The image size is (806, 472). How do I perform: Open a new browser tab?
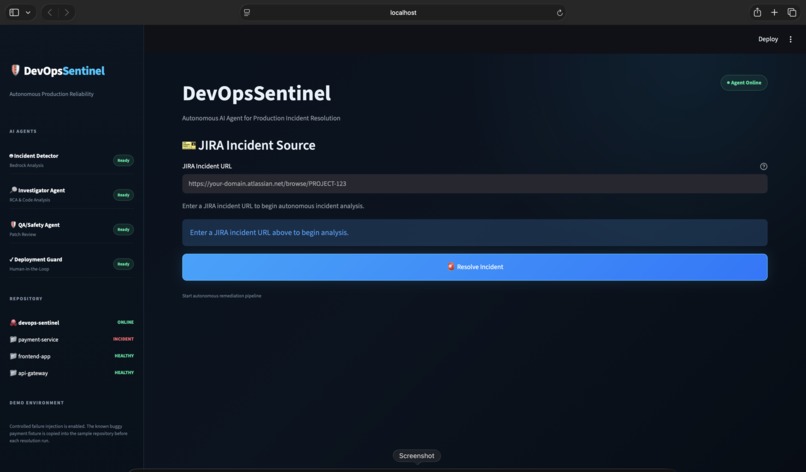(774, 12)
